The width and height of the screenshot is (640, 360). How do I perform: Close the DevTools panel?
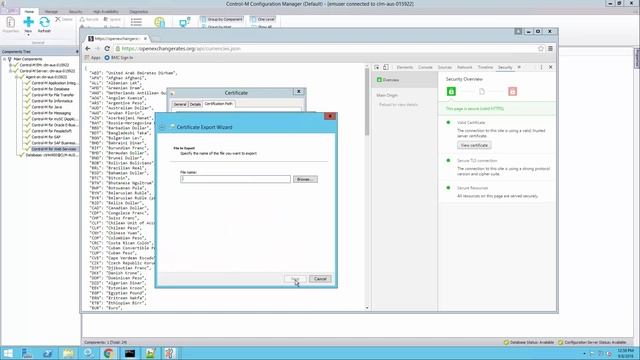pyautogui.click(x=551, y=67)
